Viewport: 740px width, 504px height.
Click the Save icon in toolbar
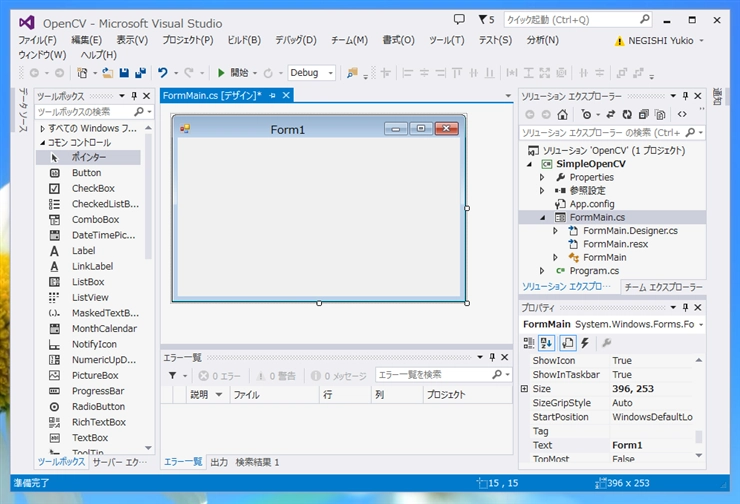(x=124, y=73)
